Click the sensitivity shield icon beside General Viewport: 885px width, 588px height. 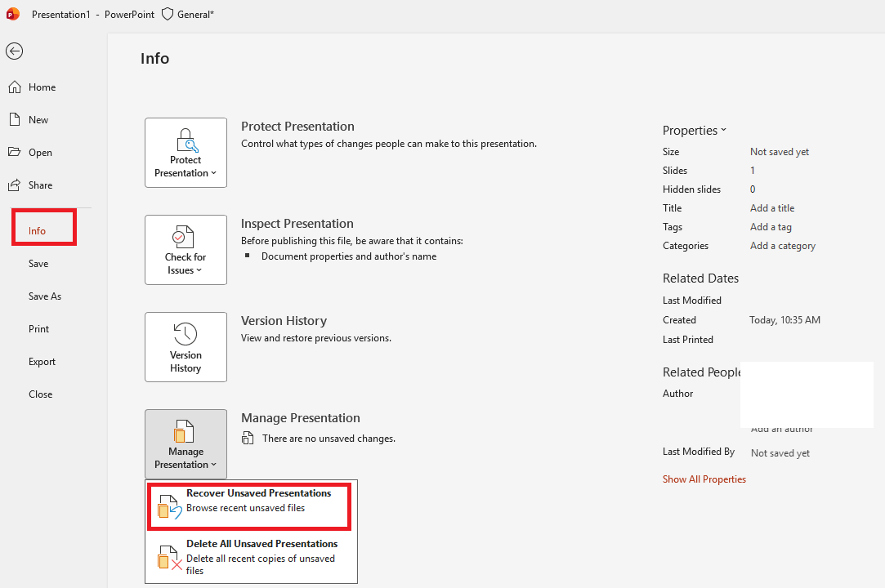click(167, 14)
